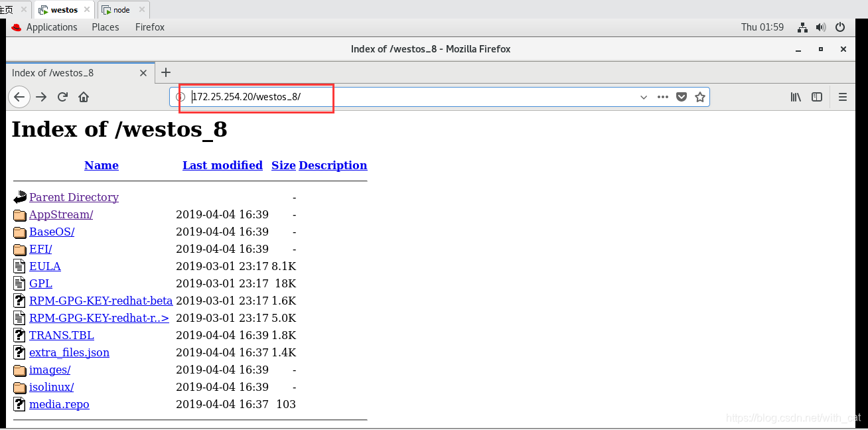Sort listing by Size column
The width and height of the screenshot is (868, 430).
283,165
